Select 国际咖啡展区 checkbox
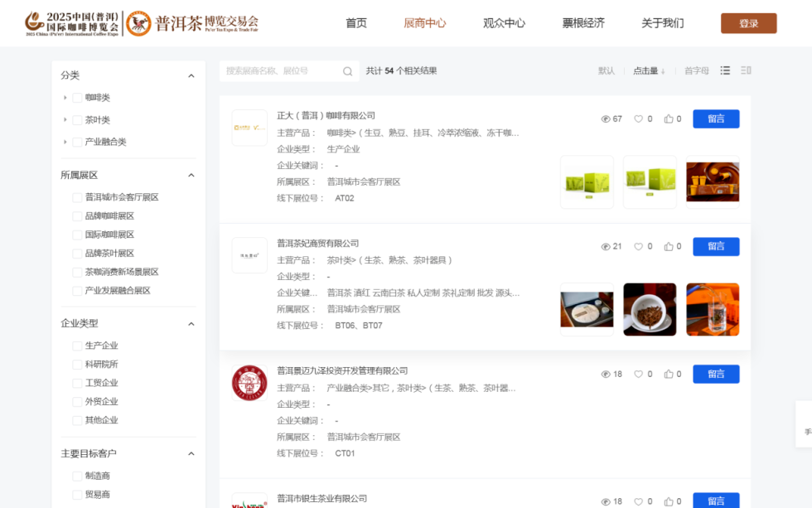Screen dimensions: 812x508 coord(77,235)
